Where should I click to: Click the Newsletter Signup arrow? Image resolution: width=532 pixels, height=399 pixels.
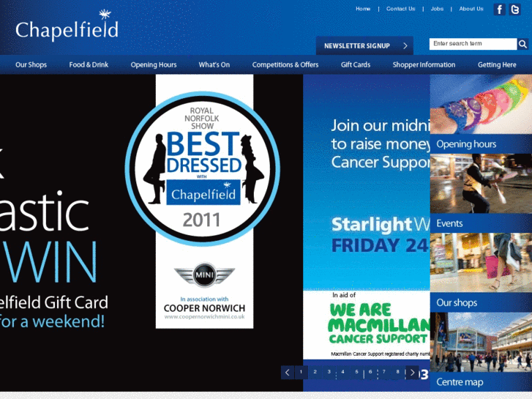405,46
